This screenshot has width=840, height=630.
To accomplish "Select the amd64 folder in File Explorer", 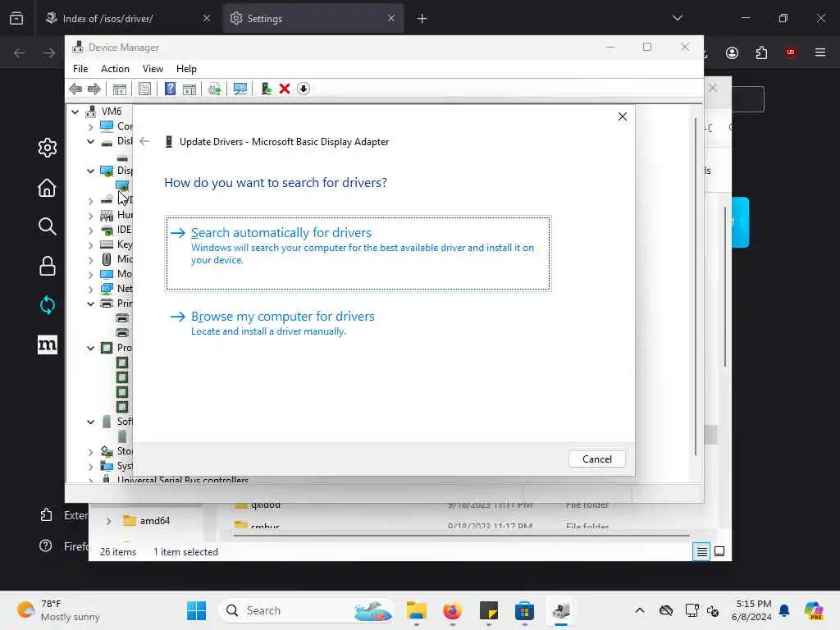I will (146, 521).
